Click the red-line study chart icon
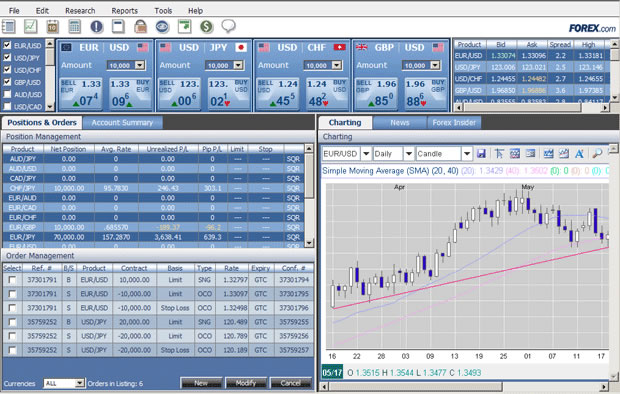The image size is (620, 394). [564, 153]
